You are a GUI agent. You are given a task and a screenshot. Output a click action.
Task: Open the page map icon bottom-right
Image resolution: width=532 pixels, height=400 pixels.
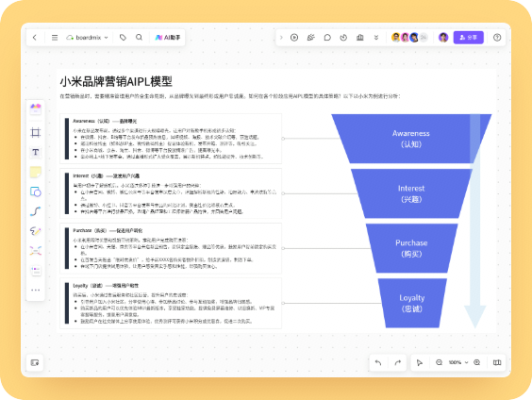[497, 362]
